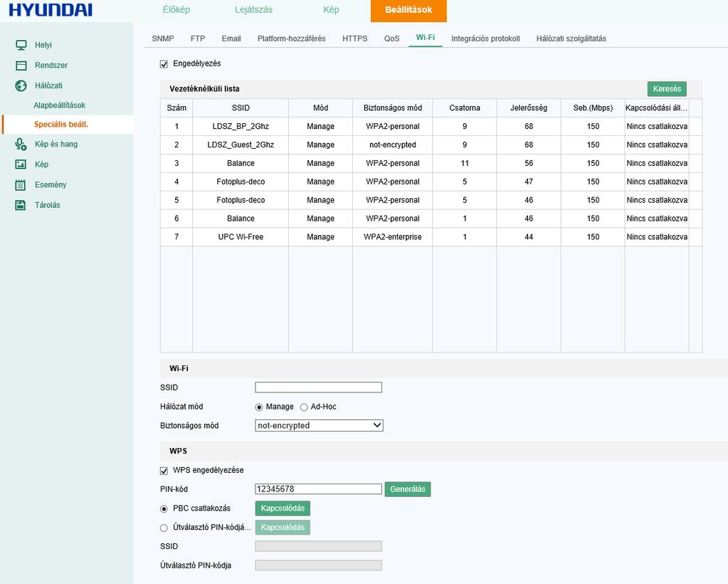Click the Jelerősség column header
Screen dimensions: 728x584
pyautogui.click(x=528, y=108)
